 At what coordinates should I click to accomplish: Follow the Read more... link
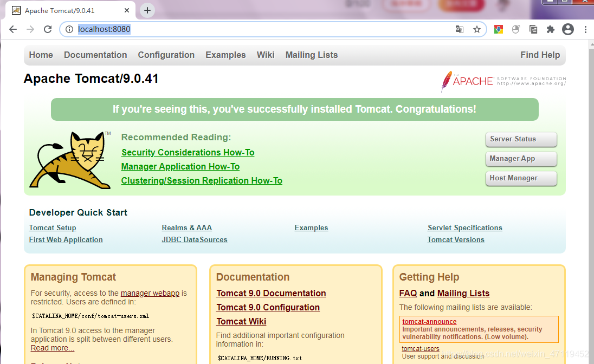coord(52,348)
